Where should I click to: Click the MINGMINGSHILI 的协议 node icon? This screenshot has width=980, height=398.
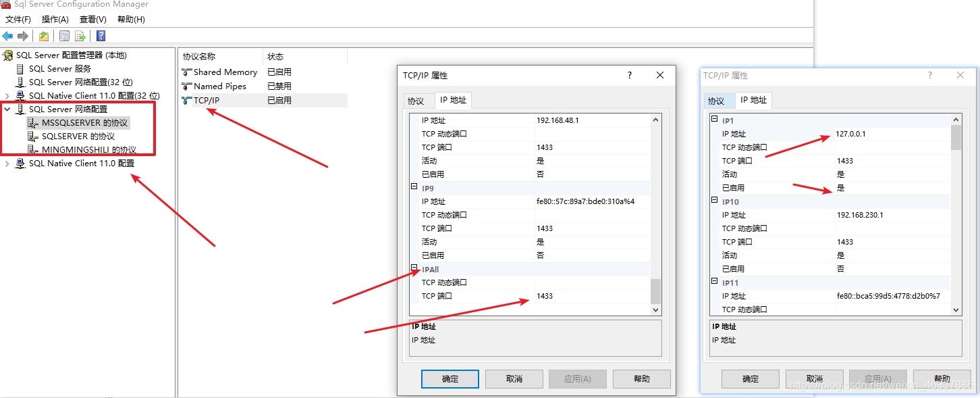pyautogui.click(x=33, y=149)
